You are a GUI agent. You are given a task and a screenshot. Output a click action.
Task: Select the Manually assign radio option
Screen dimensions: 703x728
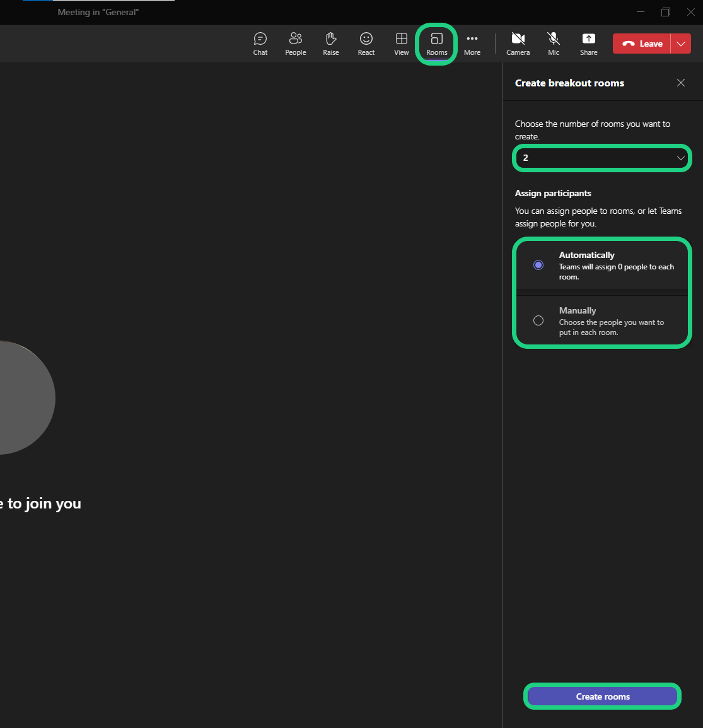coord(538,320)
